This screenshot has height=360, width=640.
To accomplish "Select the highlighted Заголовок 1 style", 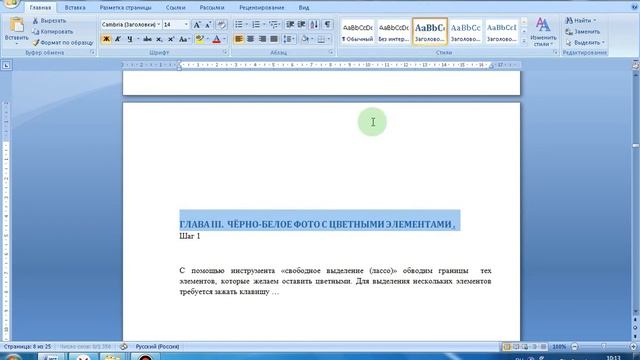I will [430, 31].
